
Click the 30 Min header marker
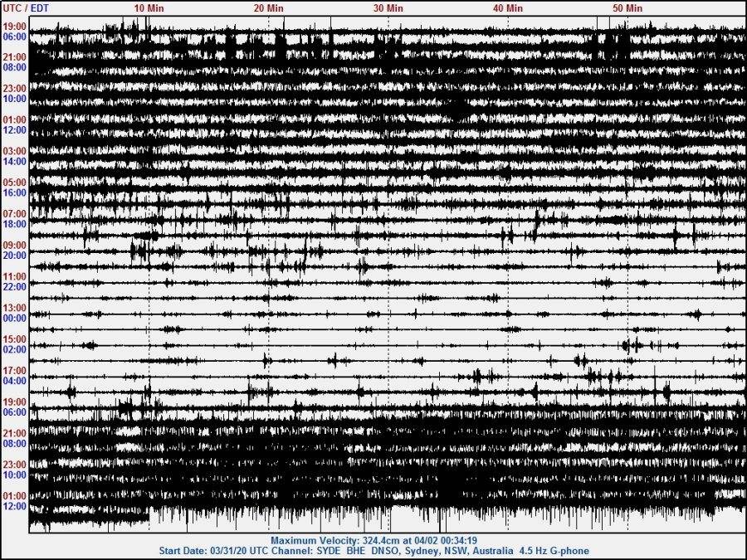pos(388,7)
